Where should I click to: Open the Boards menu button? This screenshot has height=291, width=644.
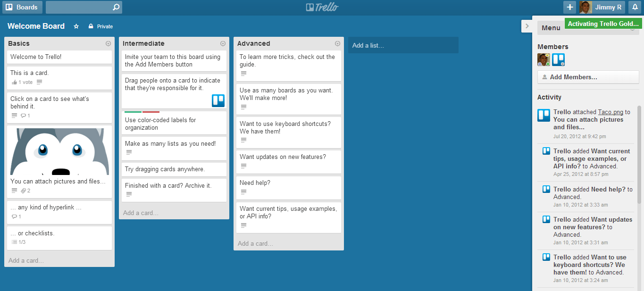[x=23, y=7]
